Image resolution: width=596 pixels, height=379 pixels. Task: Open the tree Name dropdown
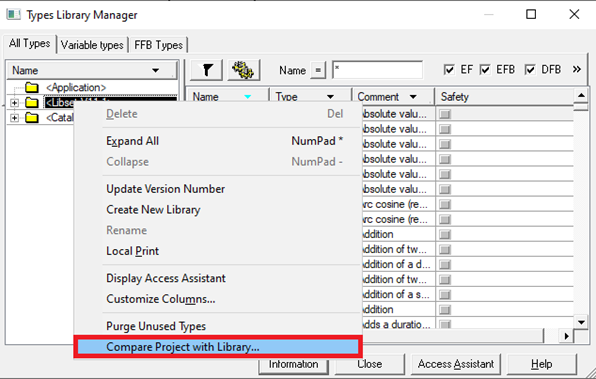[x=155, y=70]
